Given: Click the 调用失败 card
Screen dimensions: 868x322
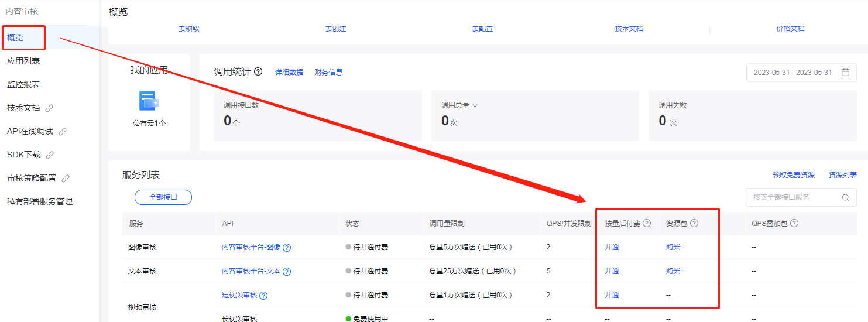Looking at the screenshot, I should [x=753, y=115].
